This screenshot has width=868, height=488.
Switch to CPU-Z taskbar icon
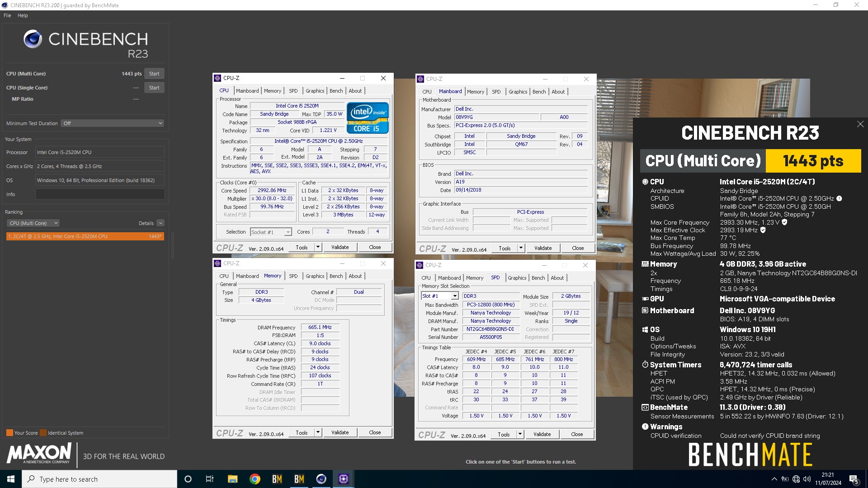344,479
